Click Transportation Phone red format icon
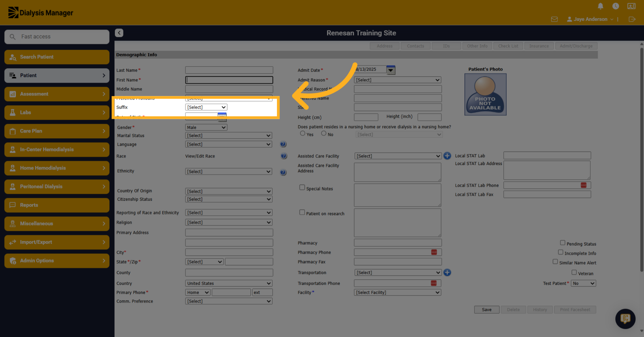 coord(434,283)
